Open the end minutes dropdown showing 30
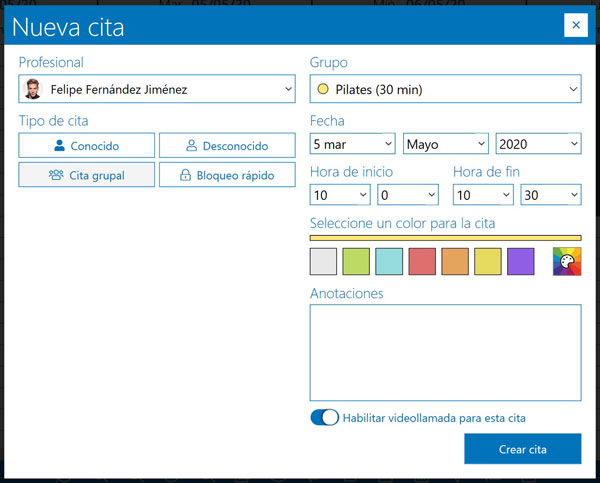The height and width of the screenshot is (483, 600). click(x=551, y=194)
